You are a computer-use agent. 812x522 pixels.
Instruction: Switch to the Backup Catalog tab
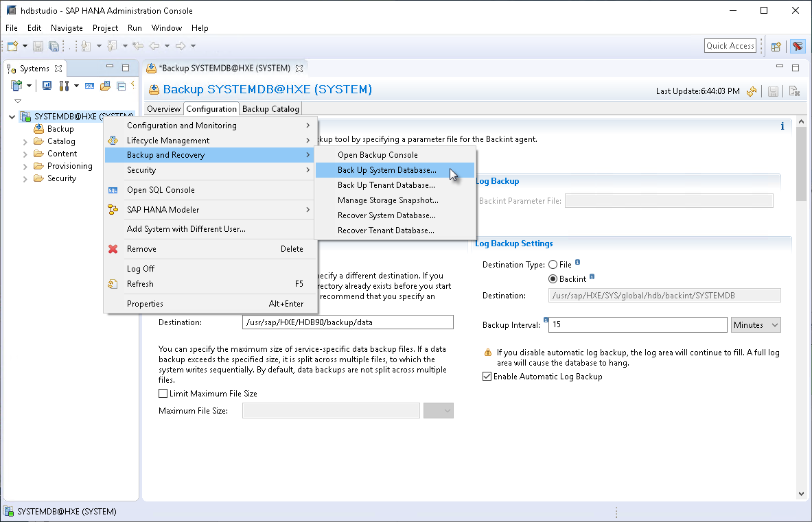(x=270, y=108)
